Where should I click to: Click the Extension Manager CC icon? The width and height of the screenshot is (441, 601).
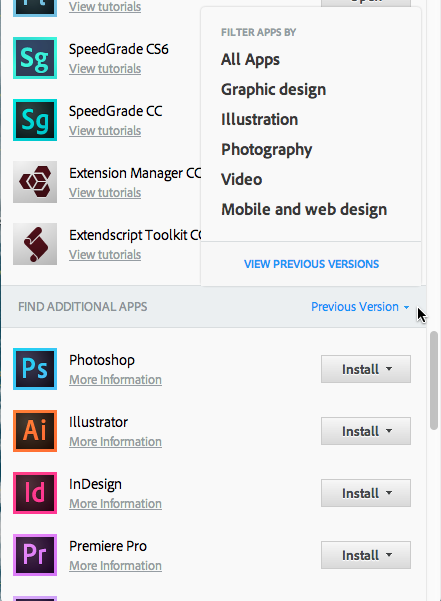point(35,182)
